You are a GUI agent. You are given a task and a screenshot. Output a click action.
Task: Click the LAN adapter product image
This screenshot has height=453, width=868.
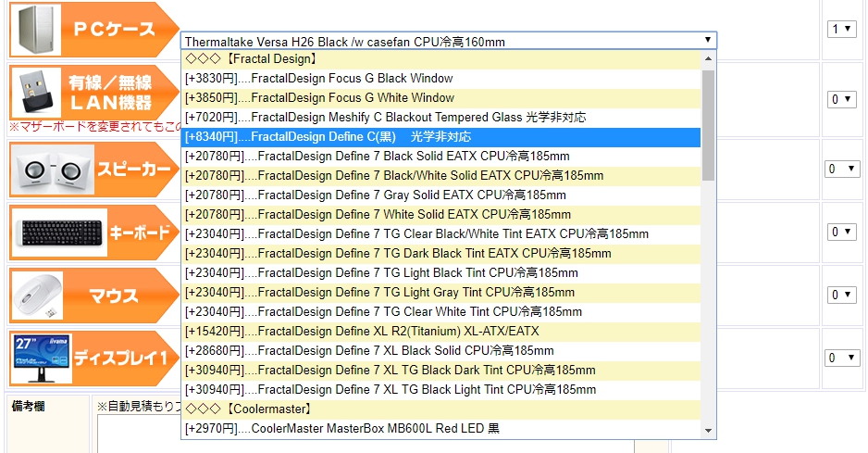point(37,93)
